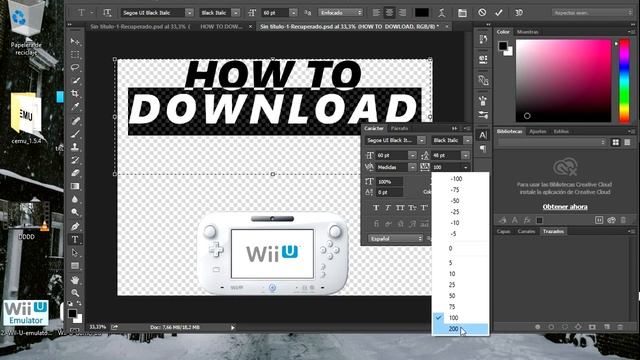Delete path using trash icon

pos(620,327)
